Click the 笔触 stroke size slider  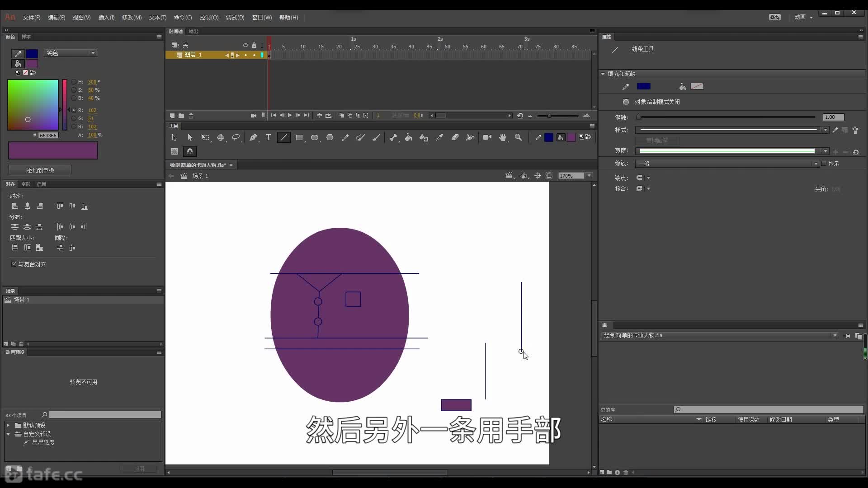(x=727, y=117)
